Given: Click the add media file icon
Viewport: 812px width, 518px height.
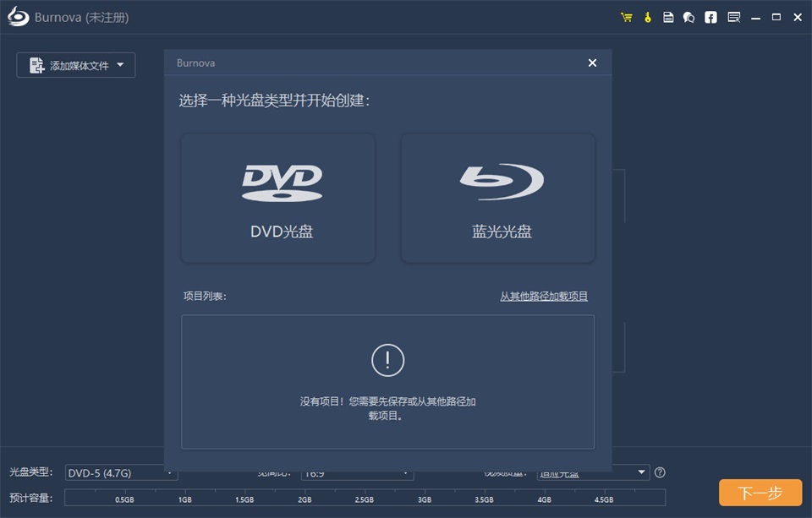Looking at the screenshot, I should click(36, 65).
